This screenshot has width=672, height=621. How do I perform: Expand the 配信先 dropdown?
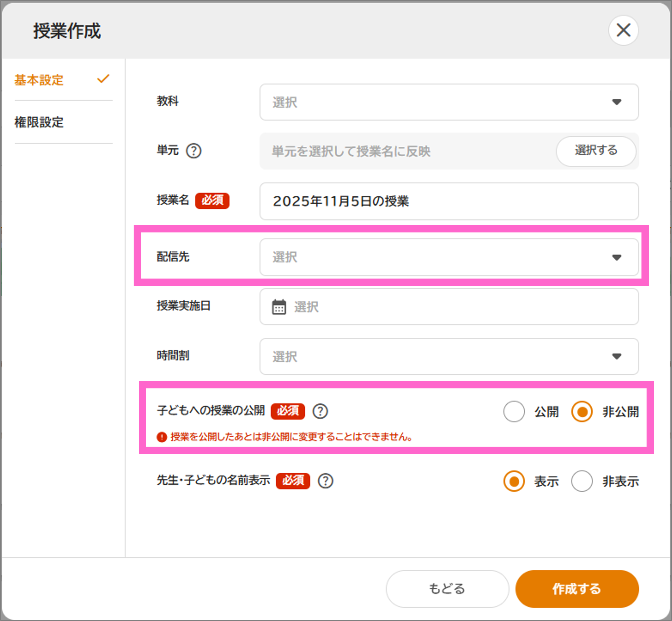[449, 258]
